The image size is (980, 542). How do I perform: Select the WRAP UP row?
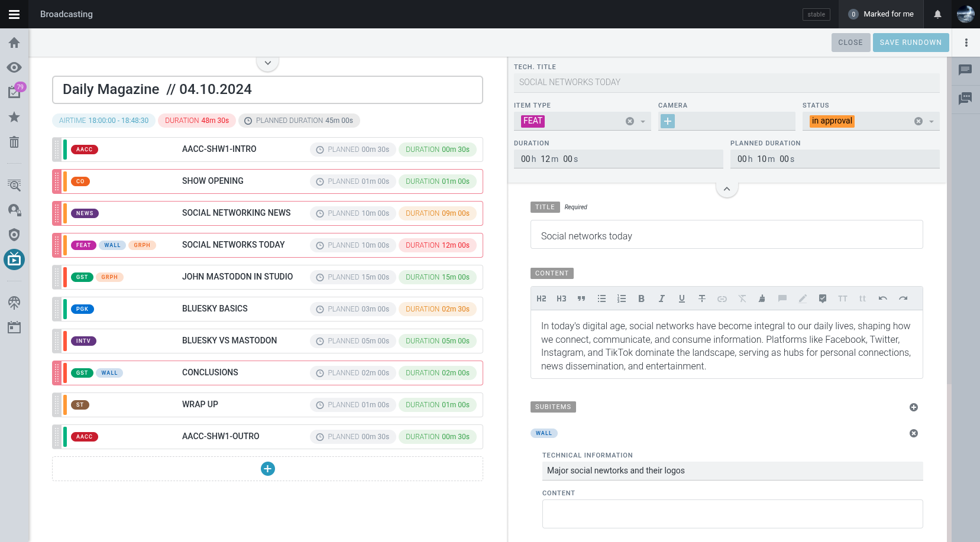coord(267,405)
